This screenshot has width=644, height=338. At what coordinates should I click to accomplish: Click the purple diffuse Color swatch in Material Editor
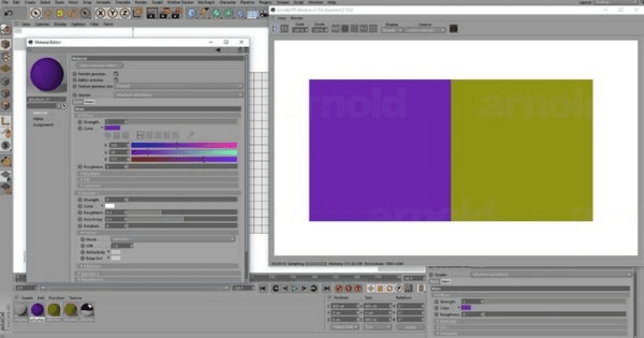coord(113,128)
